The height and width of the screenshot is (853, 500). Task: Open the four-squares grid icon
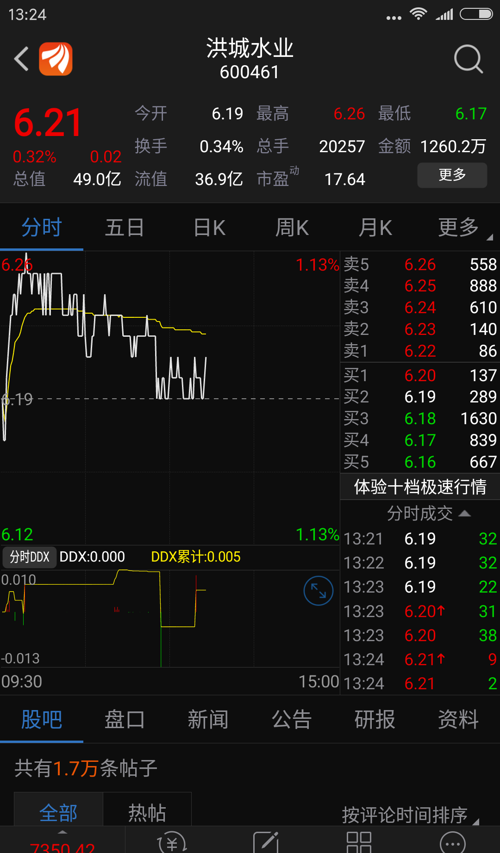click(x=359, y=842)
